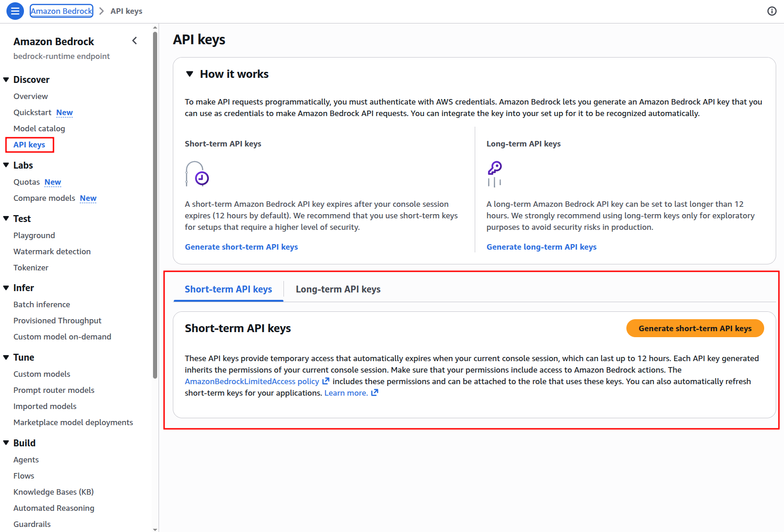
Task: Open the Learn more external link icon
Action: click(x=375, y=392)
